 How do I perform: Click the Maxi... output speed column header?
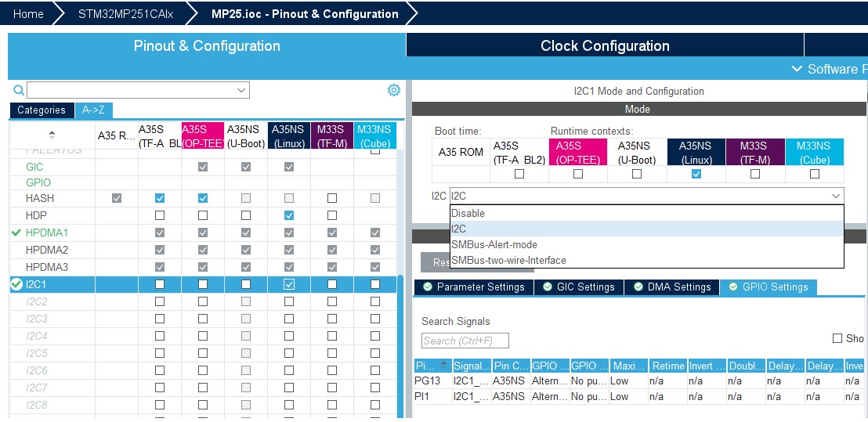click(628, 366)
